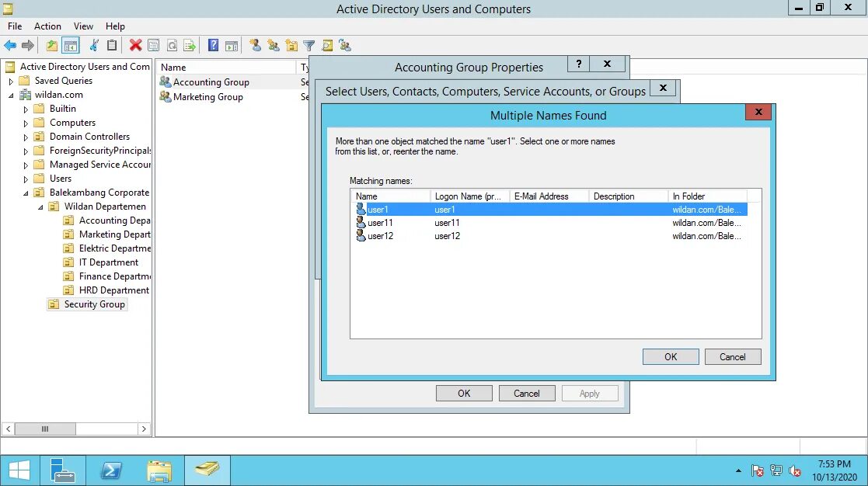Click the ? help button of Accounting Group Properties
Screen dimensions: 868x486
[x=578, y=64]
